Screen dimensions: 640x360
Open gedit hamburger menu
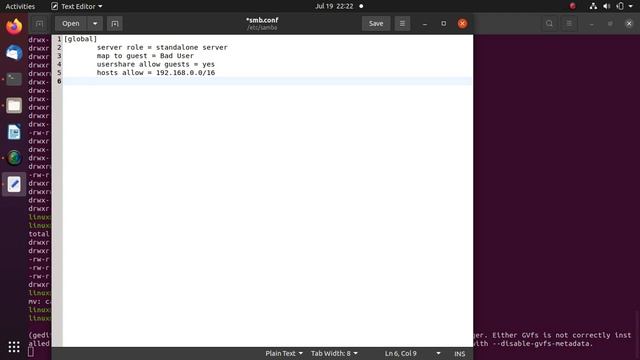402,24
